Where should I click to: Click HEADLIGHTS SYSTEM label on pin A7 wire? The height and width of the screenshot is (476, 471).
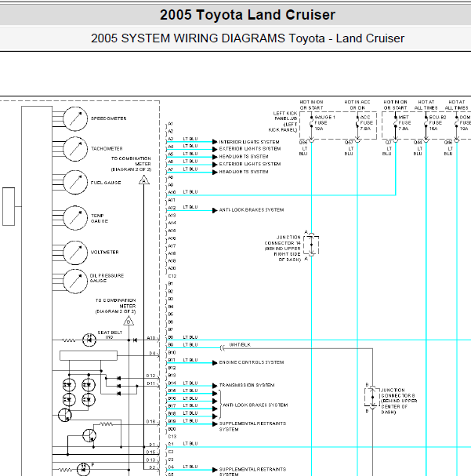pyautogui.click(x=244, y=172)
